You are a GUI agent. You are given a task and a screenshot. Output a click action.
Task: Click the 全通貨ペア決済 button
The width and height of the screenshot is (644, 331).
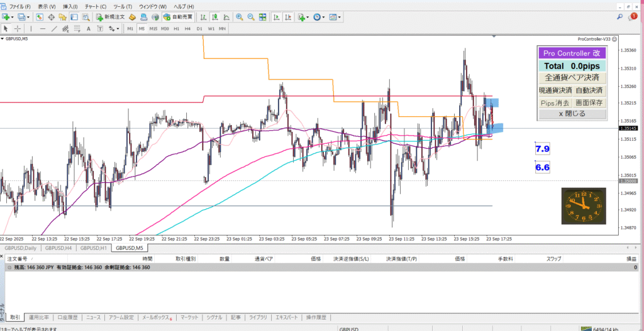click(572, 78)
